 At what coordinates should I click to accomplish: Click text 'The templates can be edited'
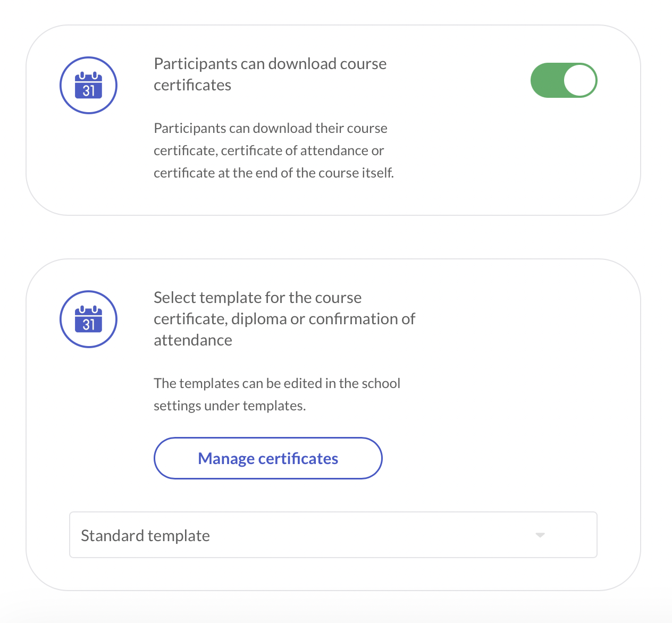coord(276,383)
